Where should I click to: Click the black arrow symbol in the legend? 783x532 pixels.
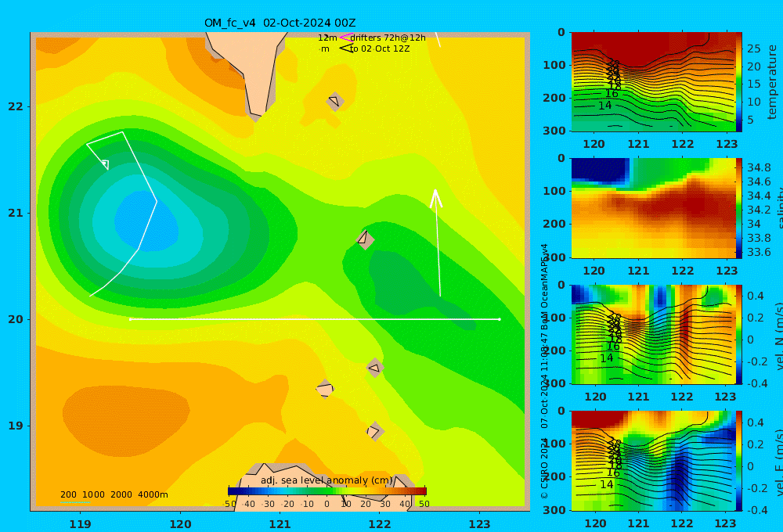click(346, 48)
